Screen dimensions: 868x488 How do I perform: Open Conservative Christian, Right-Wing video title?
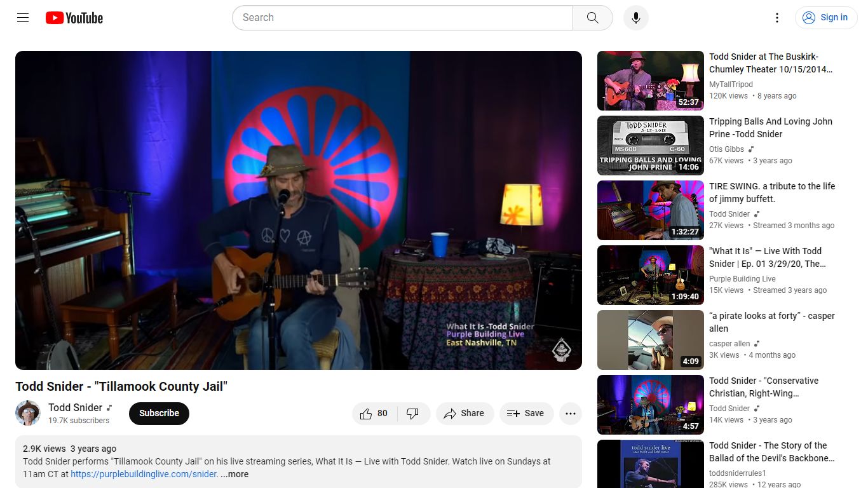(x=764, y=387)
